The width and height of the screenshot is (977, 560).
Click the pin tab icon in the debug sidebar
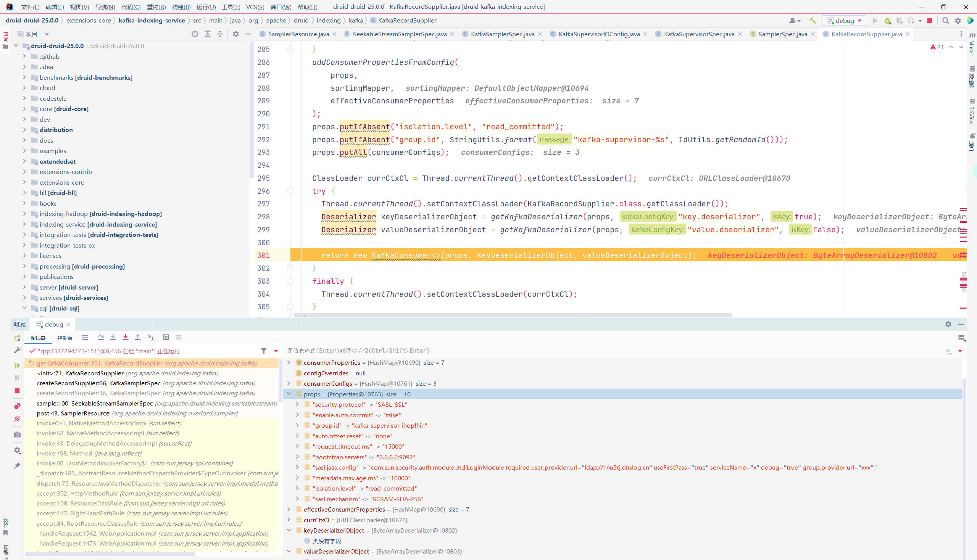(17, 466)
